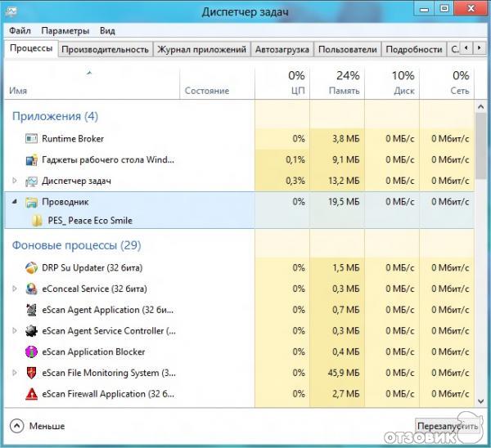The image size is (491, 448).
Task: Select the eScan Firewall Application icon
Action: [x=31, y=394]
